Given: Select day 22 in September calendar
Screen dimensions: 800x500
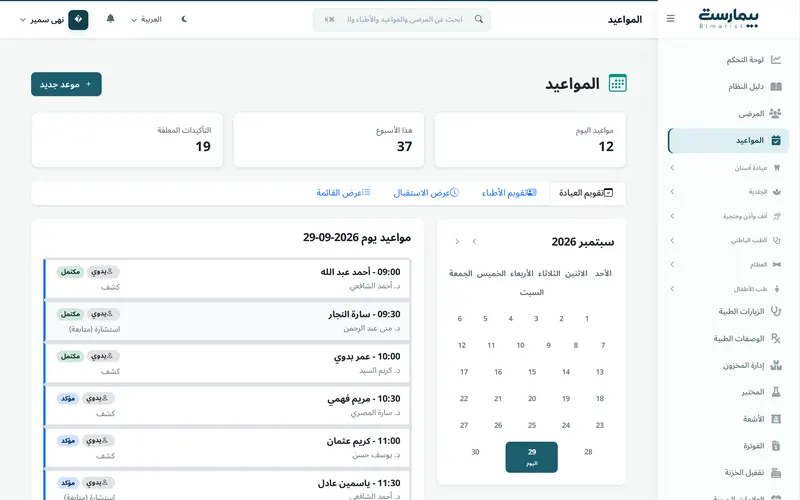Looking at the screenshot, I should [464, 398].
